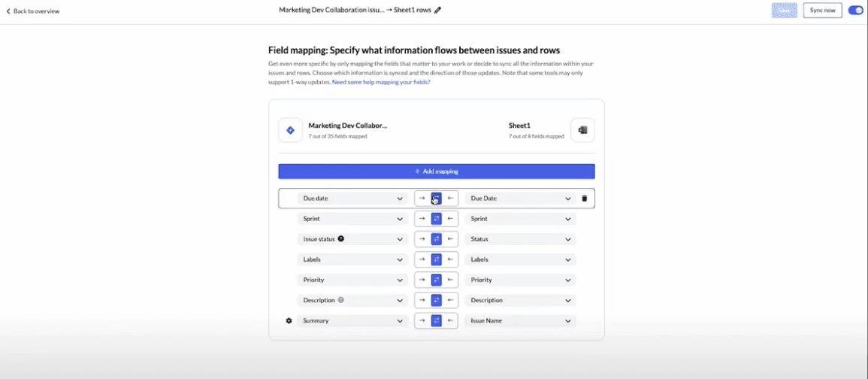Click the Issue status help icon

coord(341,239)
